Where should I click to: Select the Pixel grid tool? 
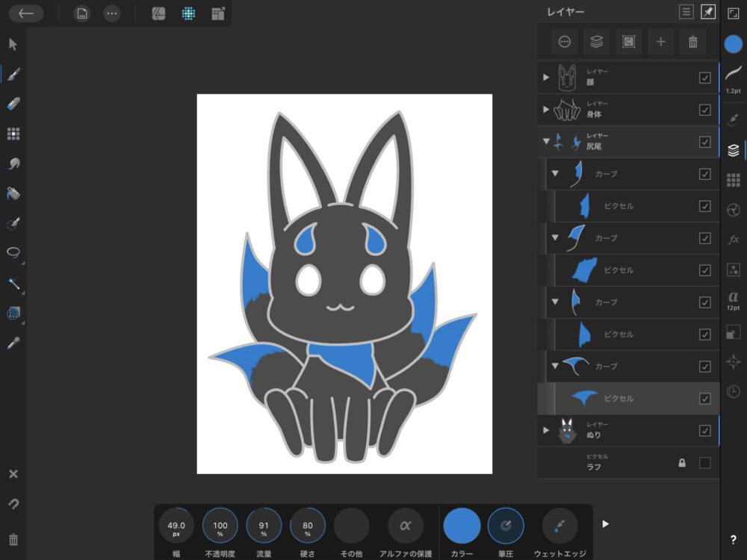tap(13, 134)
